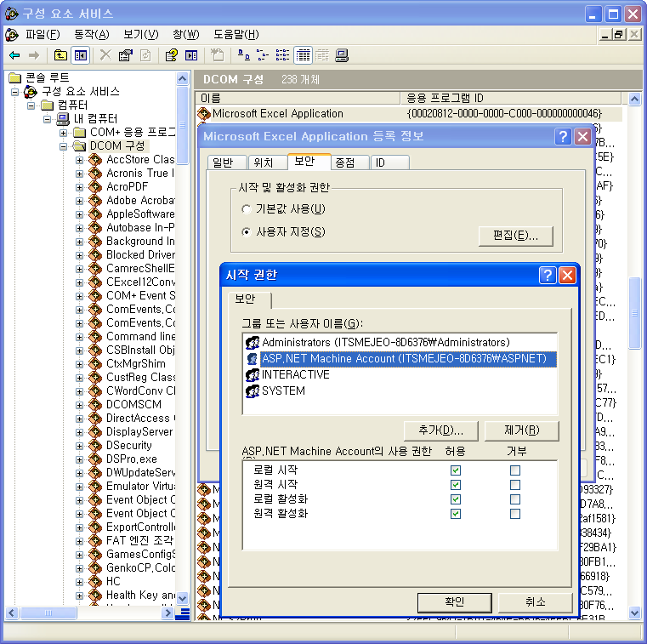647x644 pixels.
Task: Switch to the 위치 tab
Action: click(x=264, y=162)
